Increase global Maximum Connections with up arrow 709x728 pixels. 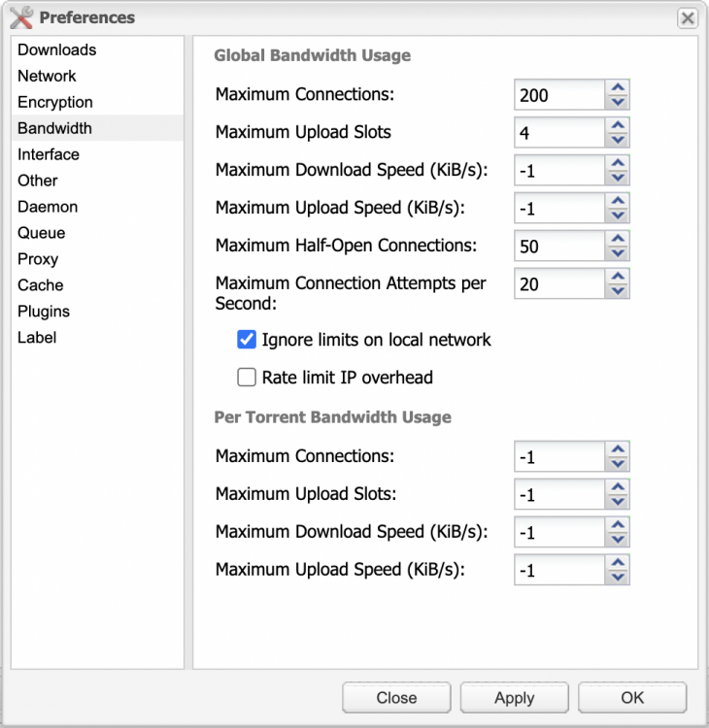pos(618,87)
